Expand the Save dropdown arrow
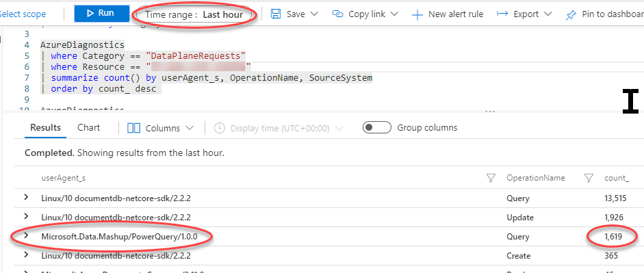The height and width of the screenshot is (273, 644). pos(314,14)
